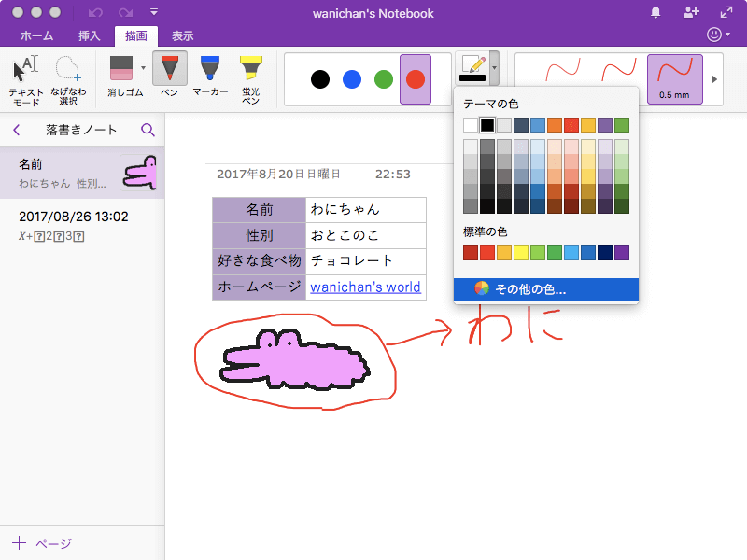This screenshot has height=560, width=747.
Task: Open the 2017/08/26 13:02 page
Action: [x=82, y=226]
